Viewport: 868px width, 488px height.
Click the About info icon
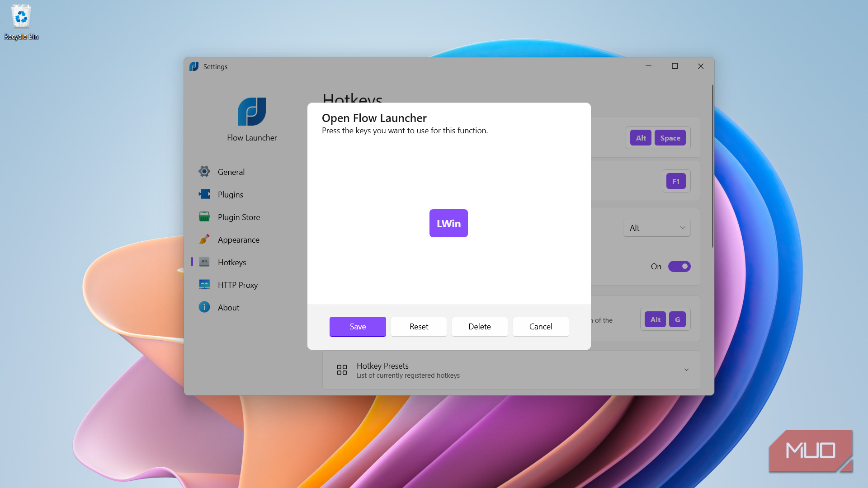204,307
